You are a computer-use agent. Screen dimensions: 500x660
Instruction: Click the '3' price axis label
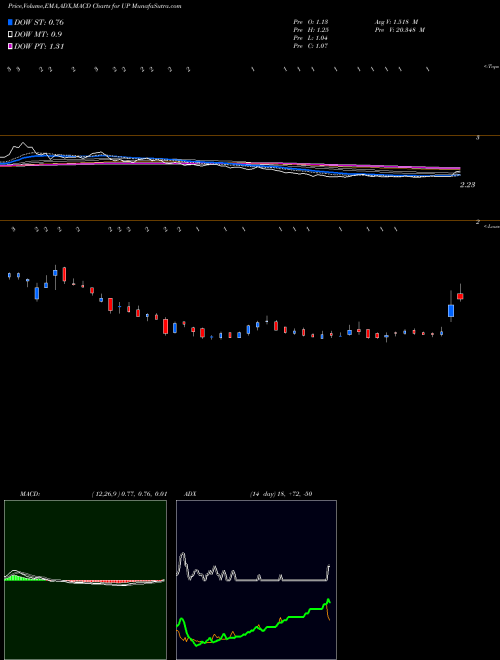[477, 138]
